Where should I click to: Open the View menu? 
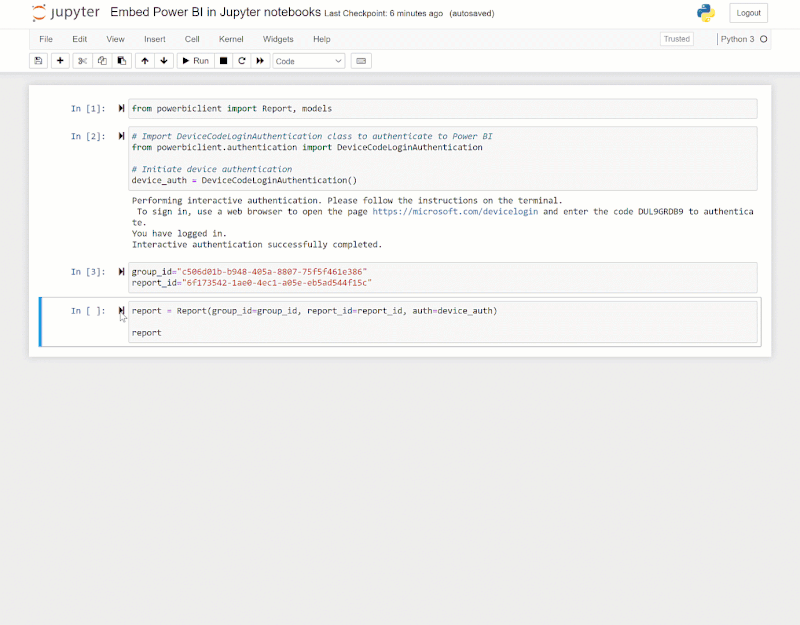click(x=115, y=39)
